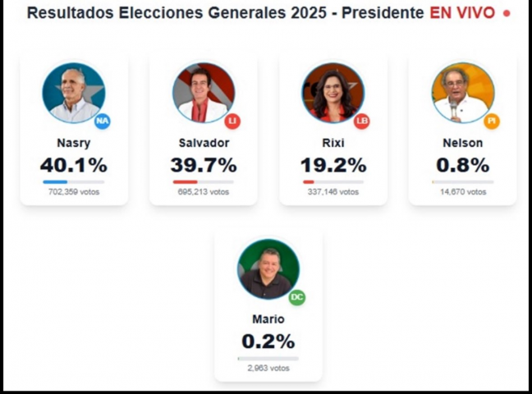This screenshot has width=532, height=394.
Task: Open Salvador's candidate photo
Action: 203,93
